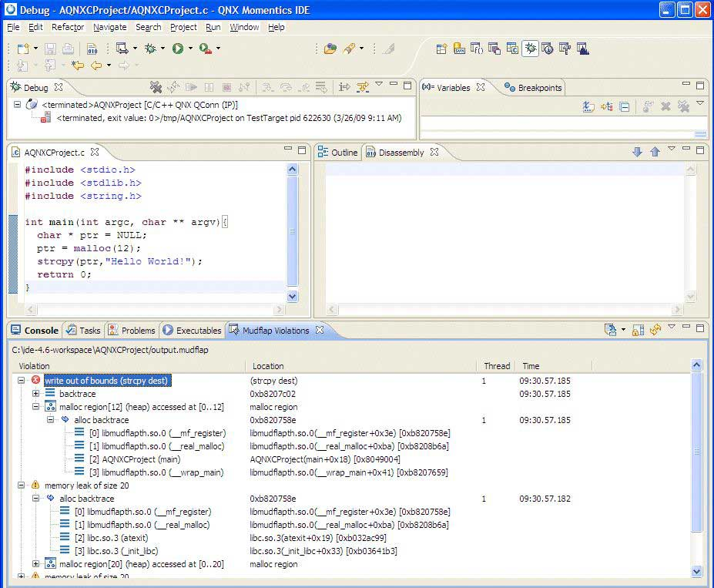Remove all terminated launches in Debug view
The width and height of the screenshot is (714, 588).
[x=156, y=87]
